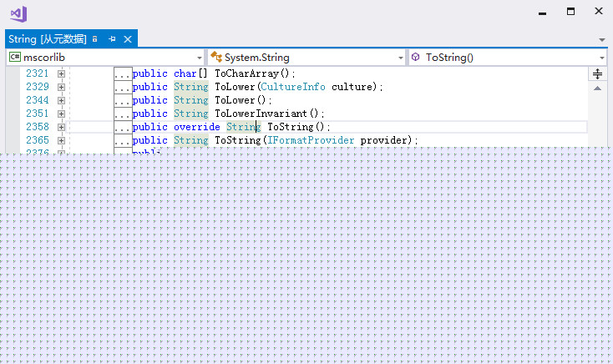Expand the outlining plus at line 2344
Image resolution: width=613 pixels, height=364 pixels.
[61, 100]
